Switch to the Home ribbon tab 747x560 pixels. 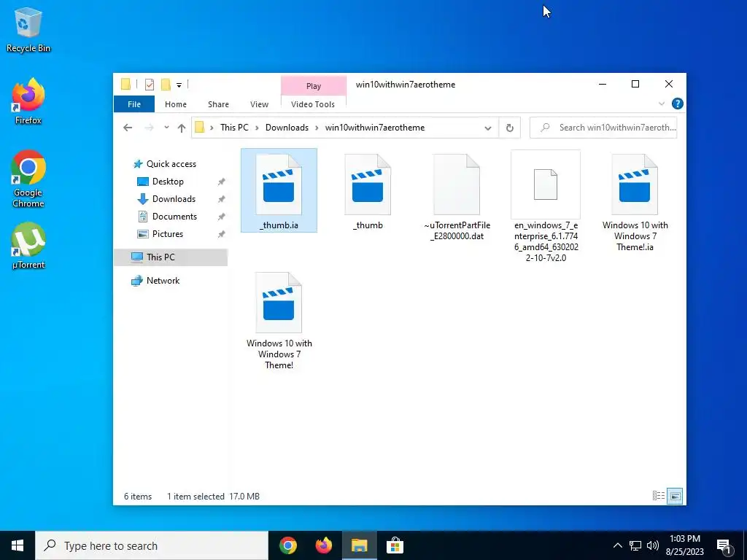[x=176, y=104]
